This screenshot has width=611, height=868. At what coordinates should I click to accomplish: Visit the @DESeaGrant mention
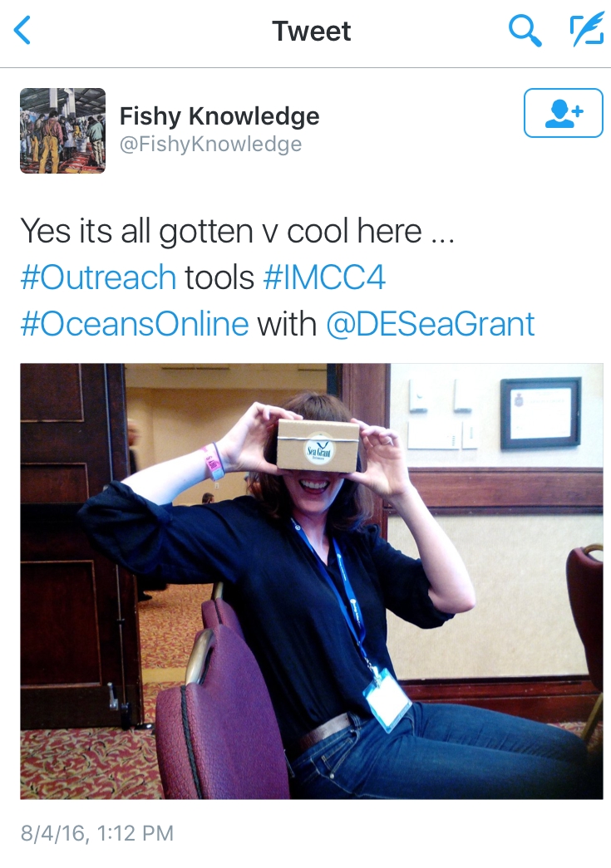click(x=431, y=324)
